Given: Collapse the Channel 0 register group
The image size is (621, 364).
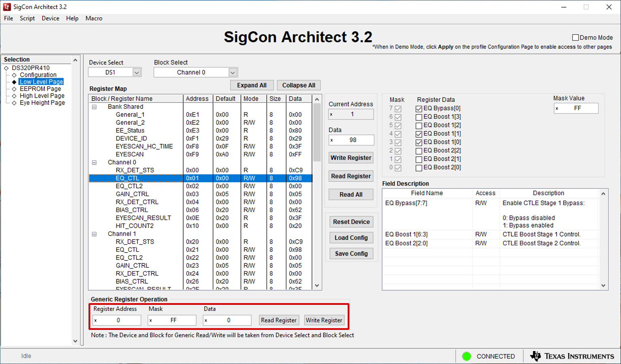Looking at the screenshot, I should click(x=94, y=162).
